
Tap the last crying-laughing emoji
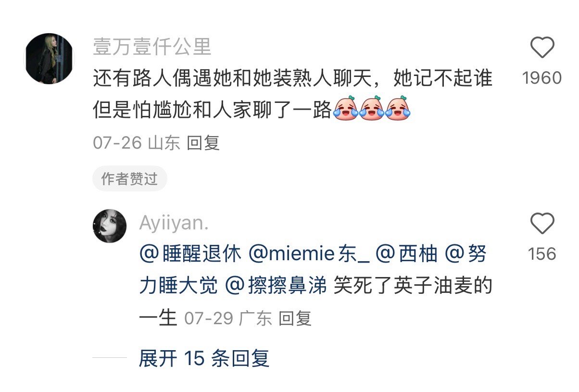coord(397,108)
